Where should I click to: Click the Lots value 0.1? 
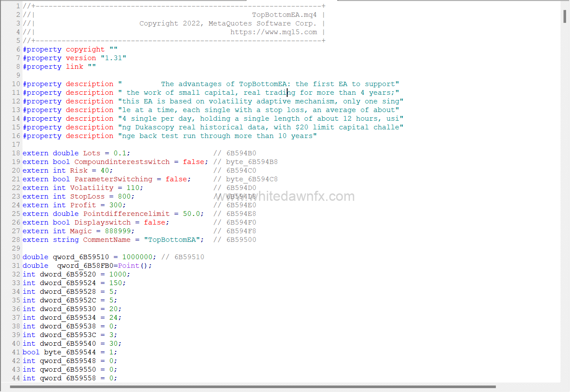coord(120,153)
